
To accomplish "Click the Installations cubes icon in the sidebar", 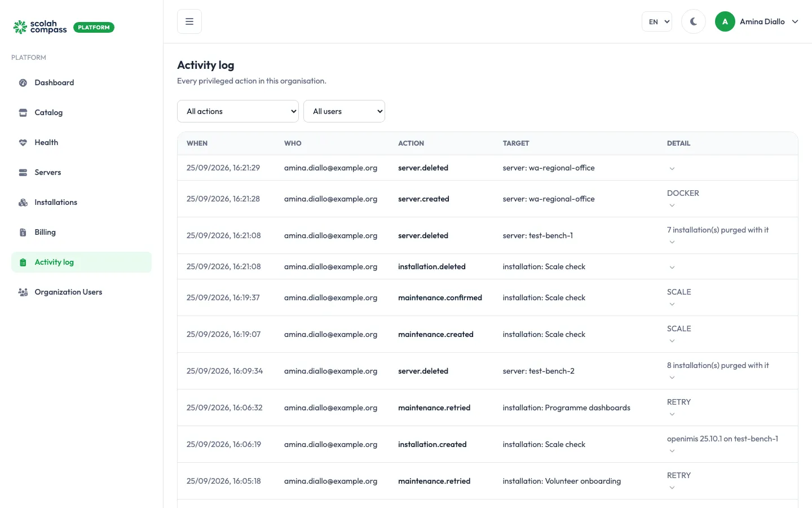I will (23, 202).
